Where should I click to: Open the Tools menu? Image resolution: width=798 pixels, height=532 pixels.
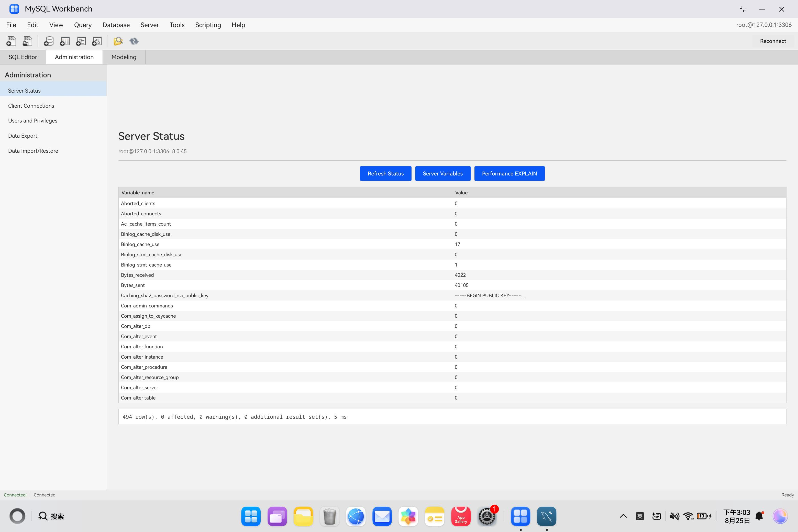point(177,25)
